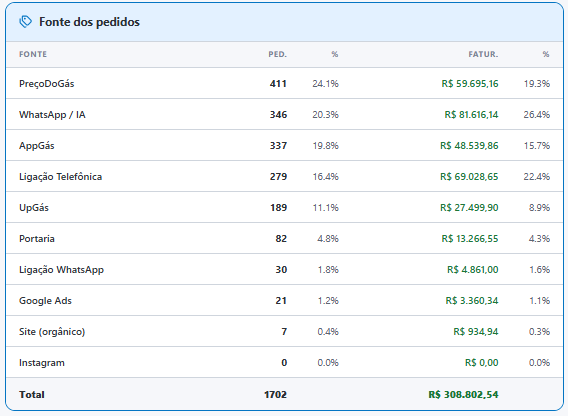Viewport: 568px width, 416px height.
Task: Click the Total row label
Action: point(32,395)
